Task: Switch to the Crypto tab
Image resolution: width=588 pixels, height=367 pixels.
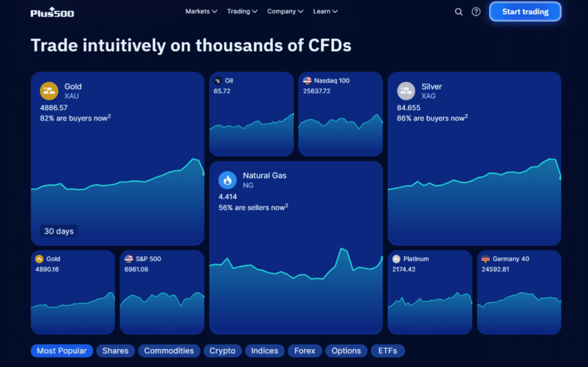Action: pos(222,351)
